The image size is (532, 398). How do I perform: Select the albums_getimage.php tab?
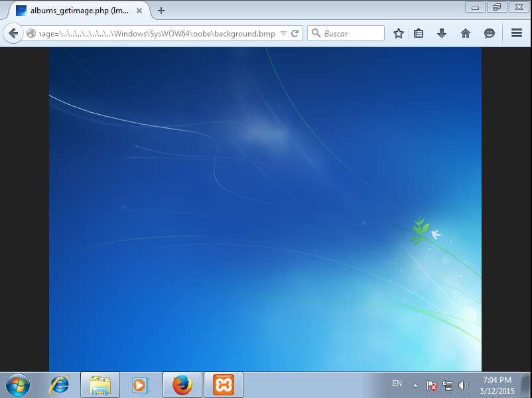pos(80,11)
